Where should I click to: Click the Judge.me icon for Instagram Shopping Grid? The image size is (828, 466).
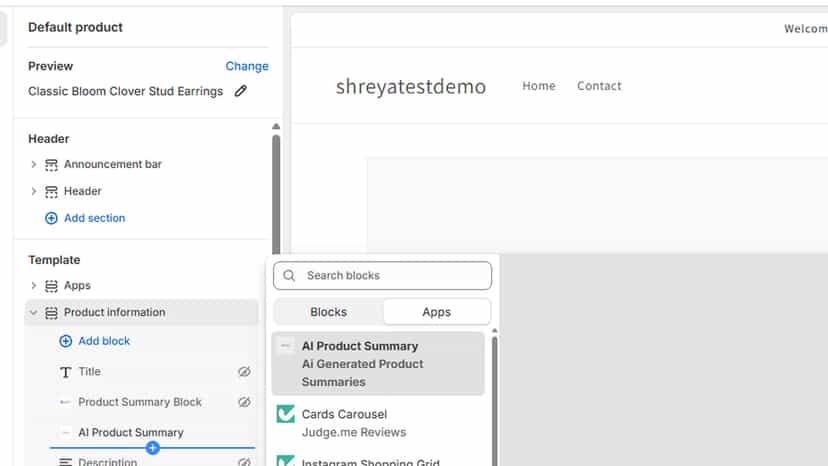point(286,461)
